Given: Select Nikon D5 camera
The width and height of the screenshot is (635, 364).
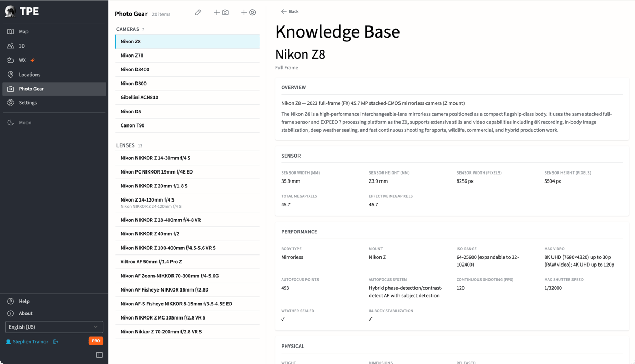Looking at the screenshot, I should pyautogui.click(x=187, y=112).
